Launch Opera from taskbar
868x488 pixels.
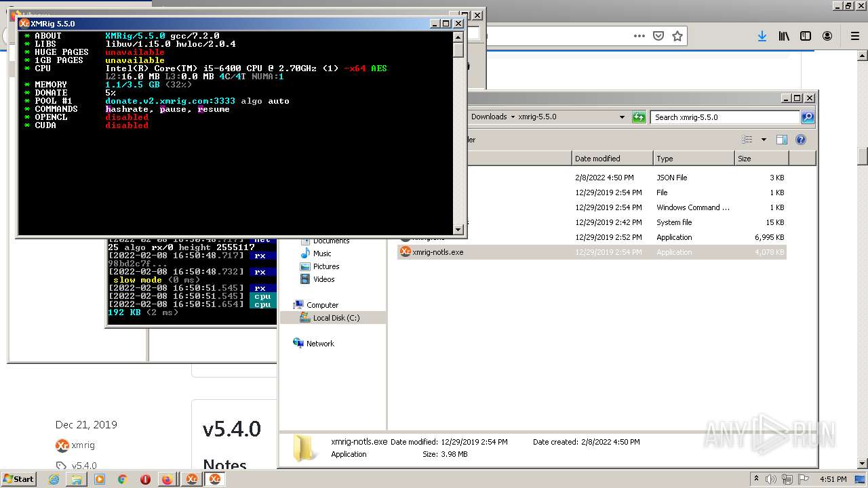145,479
